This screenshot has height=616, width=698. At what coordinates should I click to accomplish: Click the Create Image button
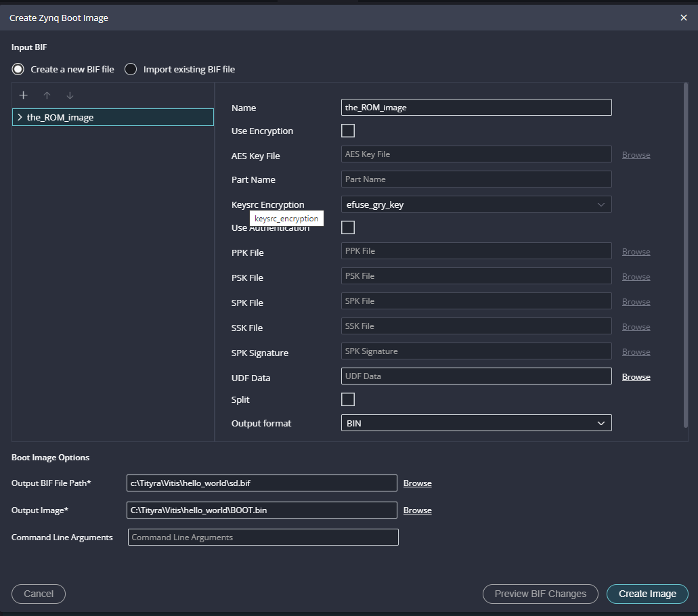click(x=647, y=594)
